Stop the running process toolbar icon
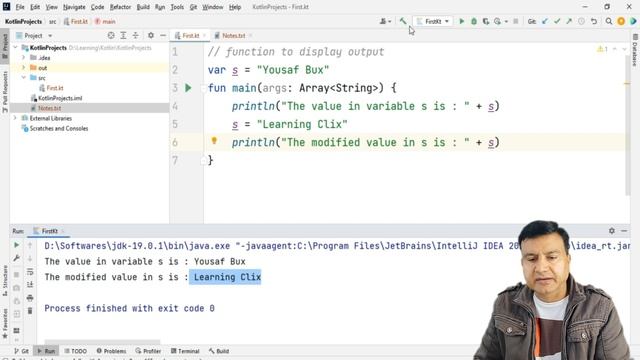The height and width of the screenshot is (360, 640). pos(516,21)
